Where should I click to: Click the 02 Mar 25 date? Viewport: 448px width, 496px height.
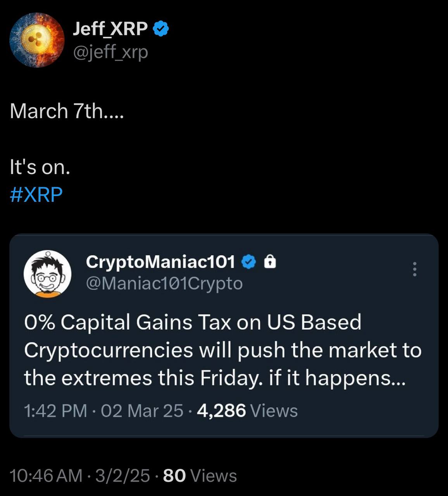pos(142,411)
